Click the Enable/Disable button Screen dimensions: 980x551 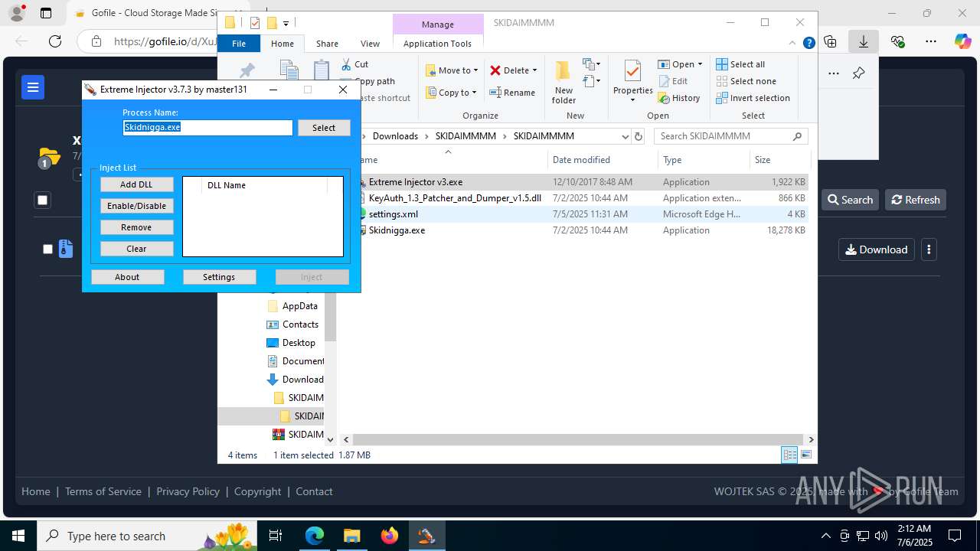(x=136, y=206)
